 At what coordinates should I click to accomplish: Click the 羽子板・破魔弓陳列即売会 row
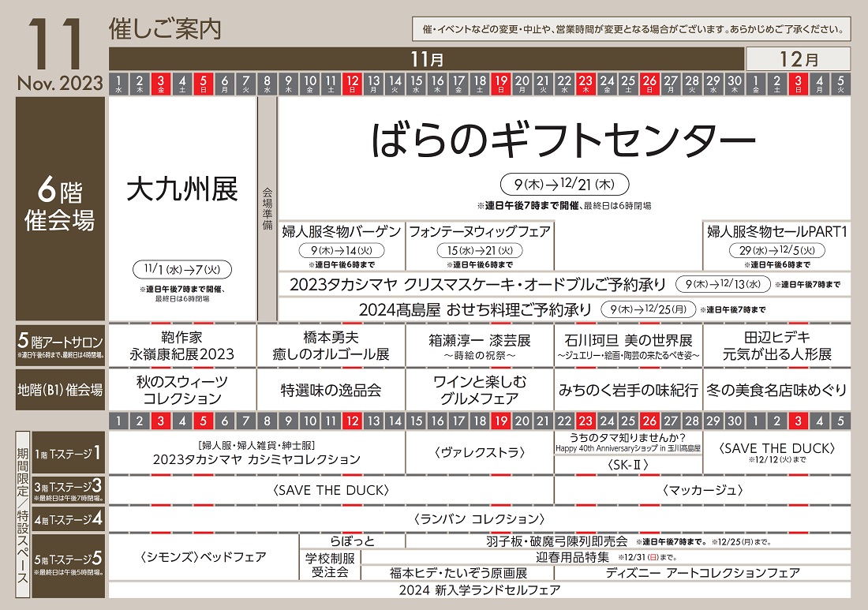(x=628, y=541)
